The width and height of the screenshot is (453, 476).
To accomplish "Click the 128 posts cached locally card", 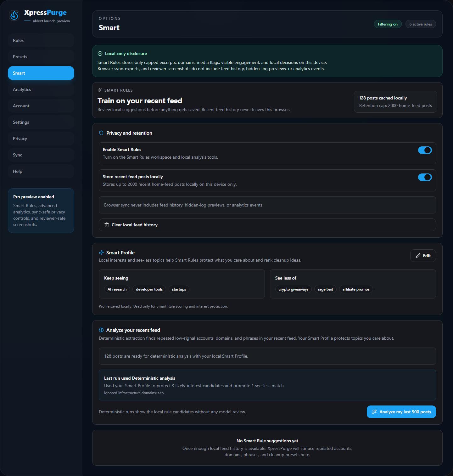I will (395, 102).
